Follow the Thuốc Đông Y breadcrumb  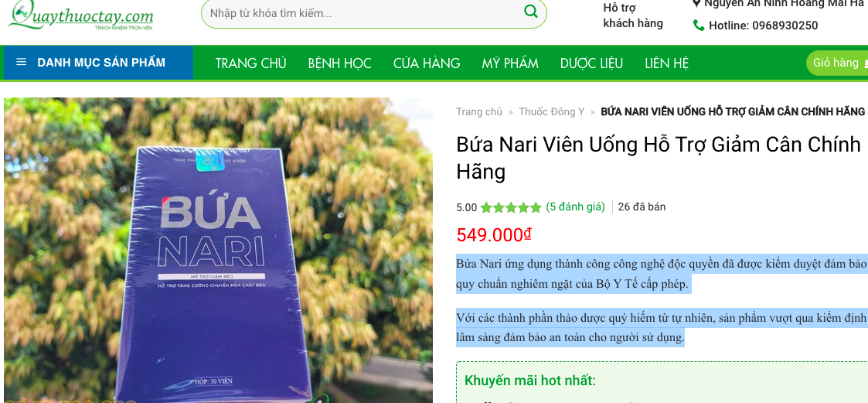(x=551, y=111)
